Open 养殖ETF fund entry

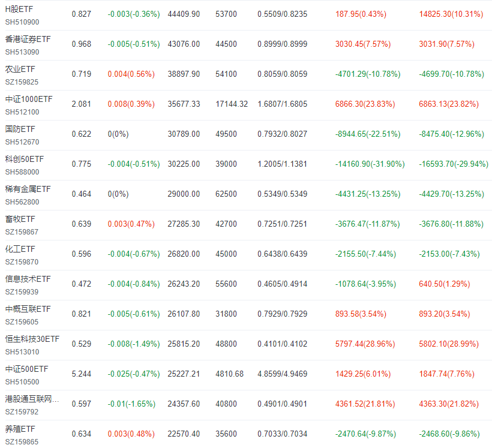(x=20, y=429)
